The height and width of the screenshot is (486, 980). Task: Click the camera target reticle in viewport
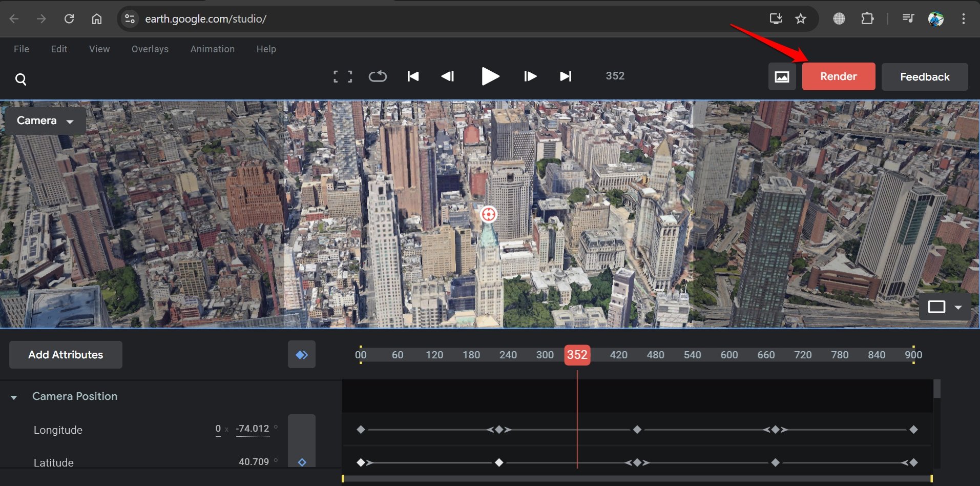tap(489, 214)
